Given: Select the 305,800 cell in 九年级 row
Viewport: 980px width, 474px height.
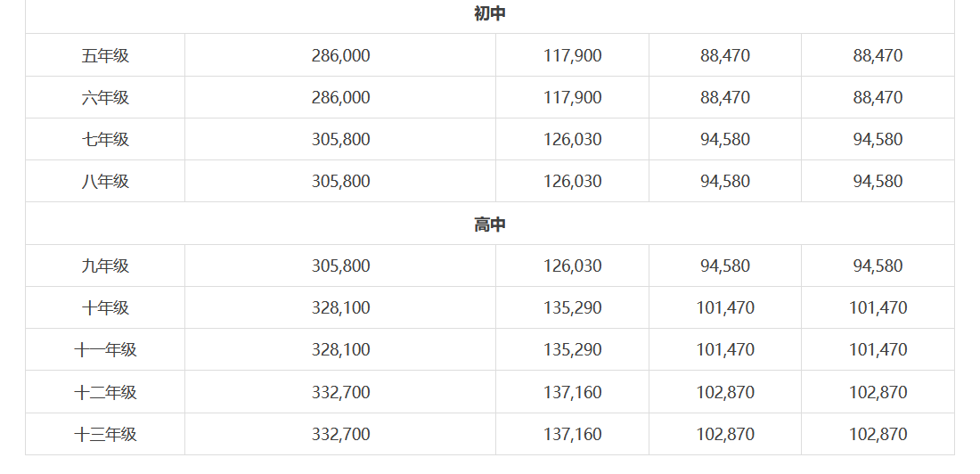Looking at the screenshot, I should 340,266.
